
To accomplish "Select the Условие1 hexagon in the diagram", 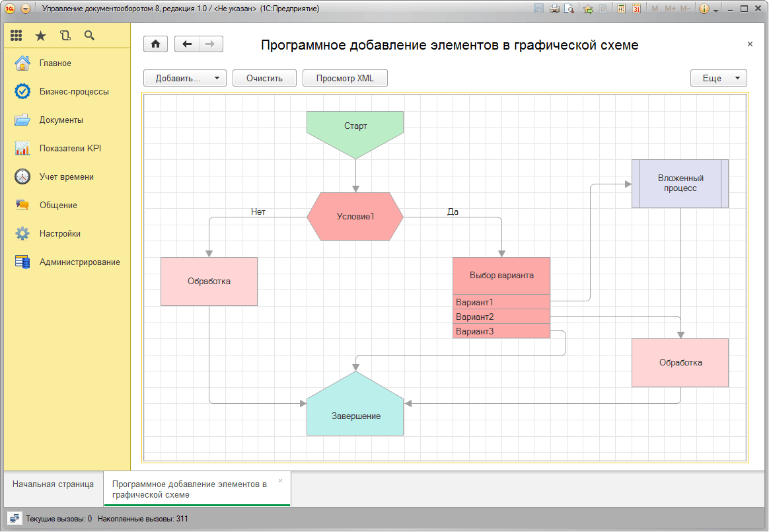I will point(355,217).
